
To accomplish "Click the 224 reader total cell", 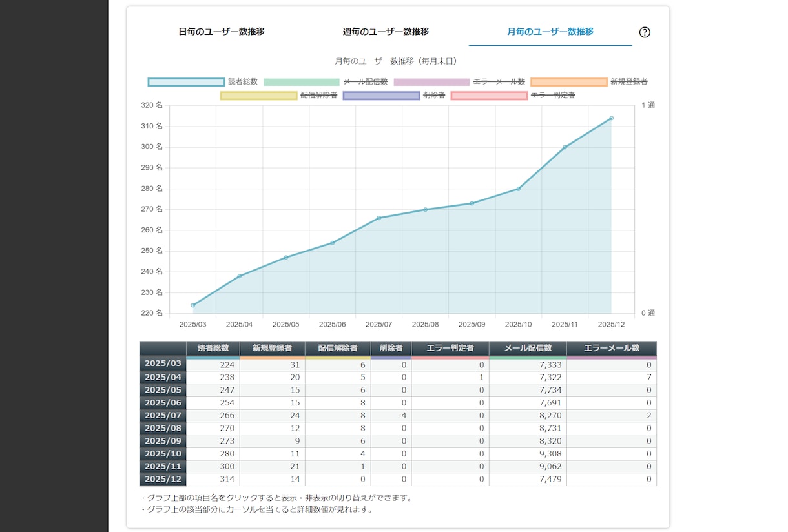I will tap(213, 365).
